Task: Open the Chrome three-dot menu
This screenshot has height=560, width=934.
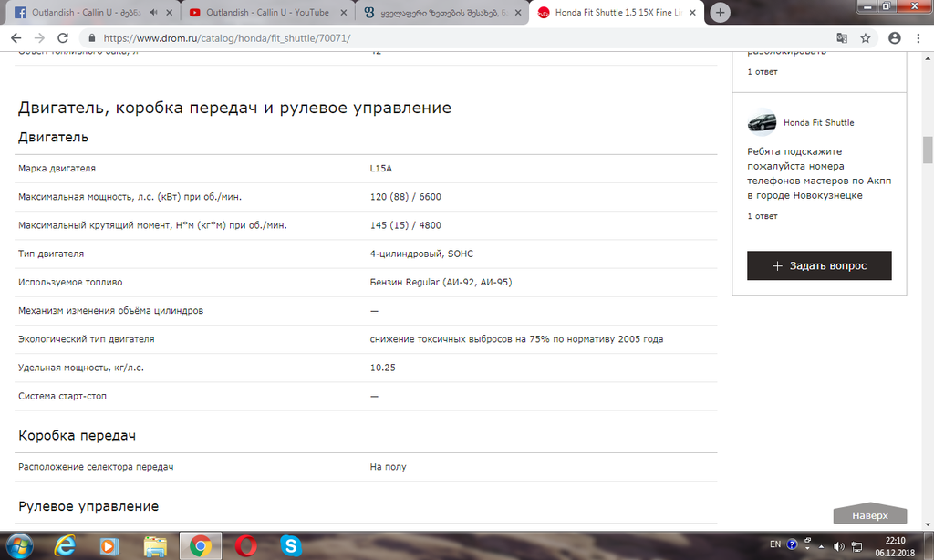Action: pyautogui.click(x=918, y=38)
